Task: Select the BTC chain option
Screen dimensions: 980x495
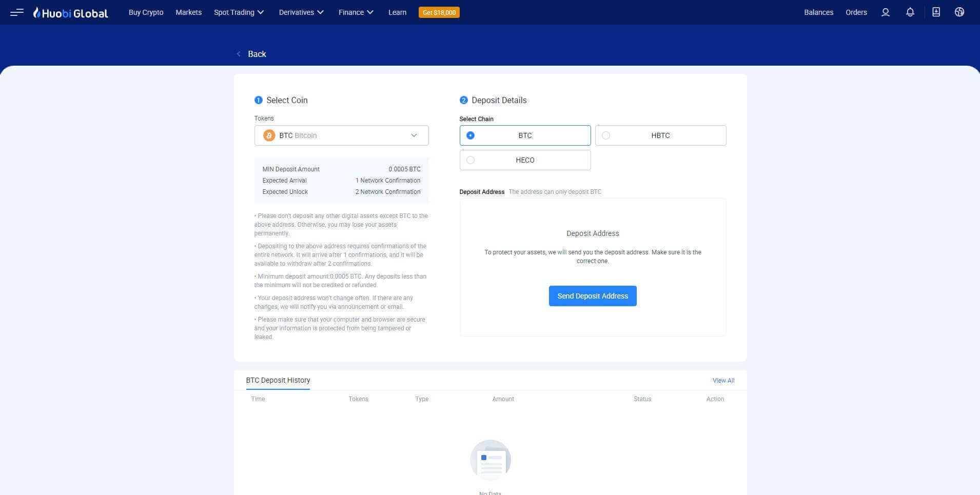Action: click(525, 135)
